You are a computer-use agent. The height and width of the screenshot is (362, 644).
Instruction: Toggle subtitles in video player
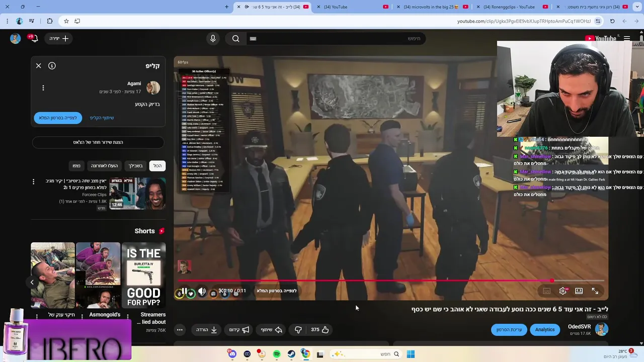547,291
